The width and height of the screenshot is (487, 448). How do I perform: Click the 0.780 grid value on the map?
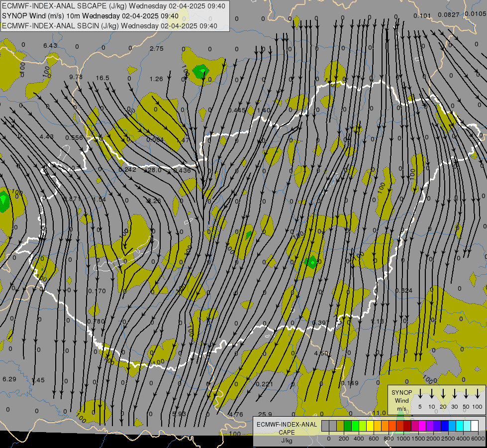click(96, 322)
